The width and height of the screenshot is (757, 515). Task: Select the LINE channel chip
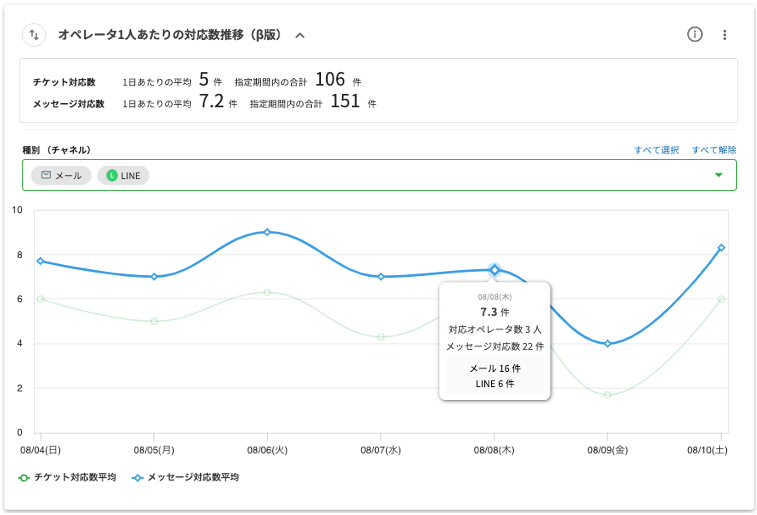pyautogui.click(x=123, y=175)
